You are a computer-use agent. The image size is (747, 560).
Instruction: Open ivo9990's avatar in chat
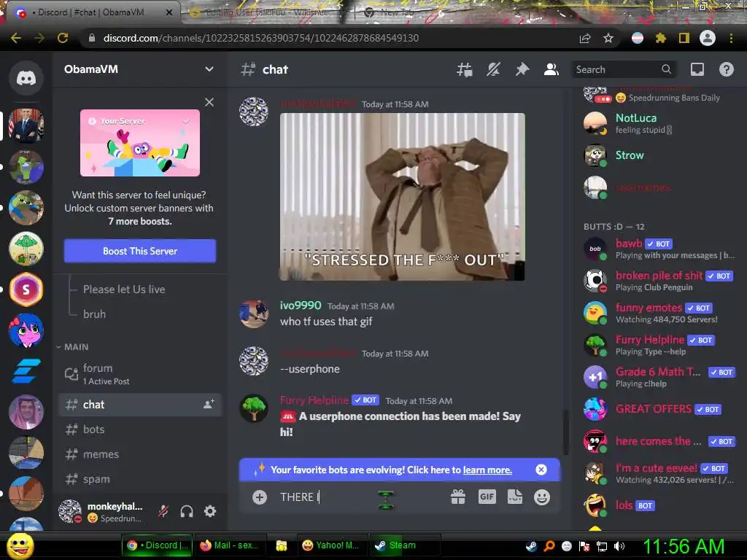(x=253, y=314)
